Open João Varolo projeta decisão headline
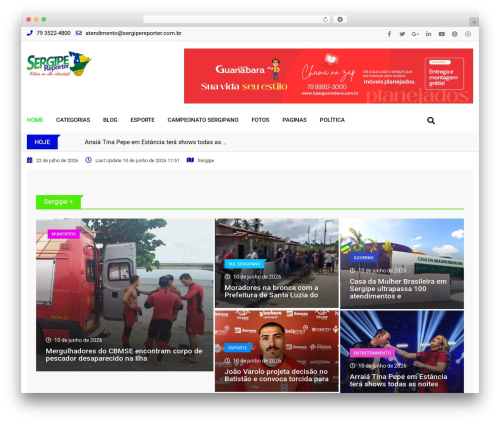Image resolution: width=500 pixels, height=423 pixels. (x=276, y=375)
